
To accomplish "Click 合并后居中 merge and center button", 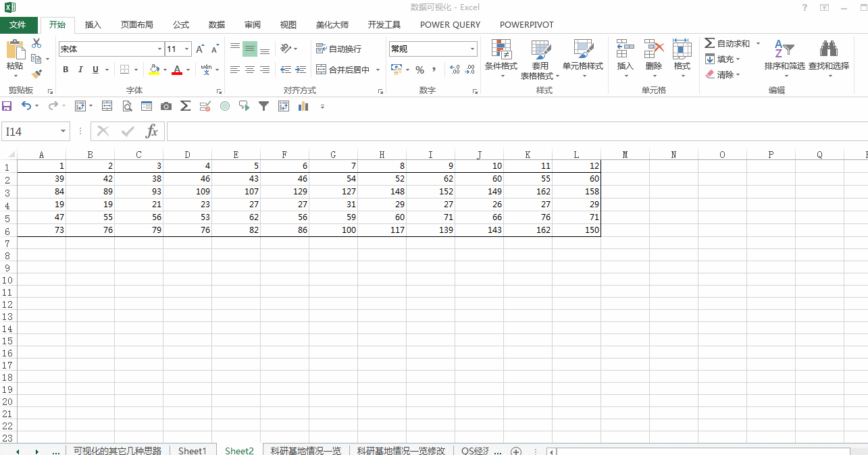I will (343, 70).
